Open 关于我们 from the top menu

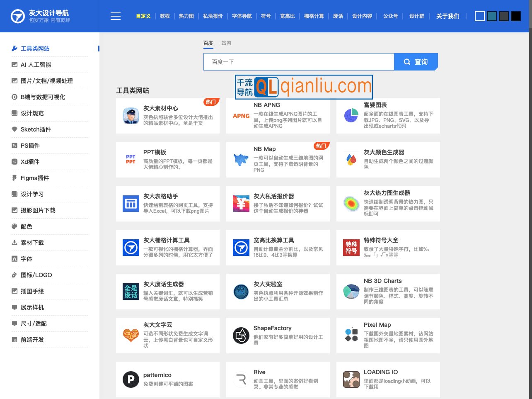pos(447,16)
